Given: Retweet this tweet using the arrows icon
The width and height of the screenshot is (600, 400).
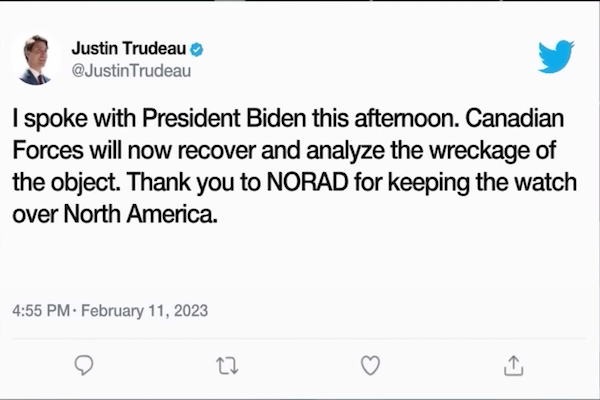Looking at the screenshot, I should (x=227, y=366).
